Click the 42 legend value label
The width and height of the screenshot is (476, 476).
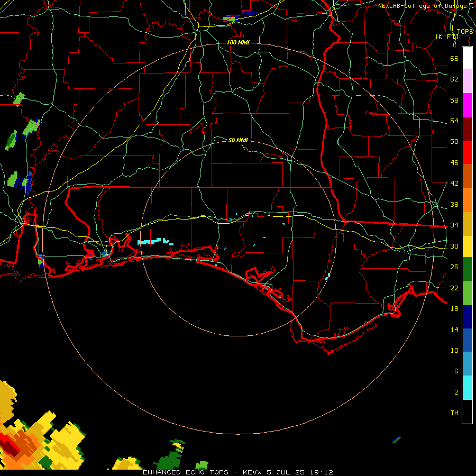pos(454,184)
